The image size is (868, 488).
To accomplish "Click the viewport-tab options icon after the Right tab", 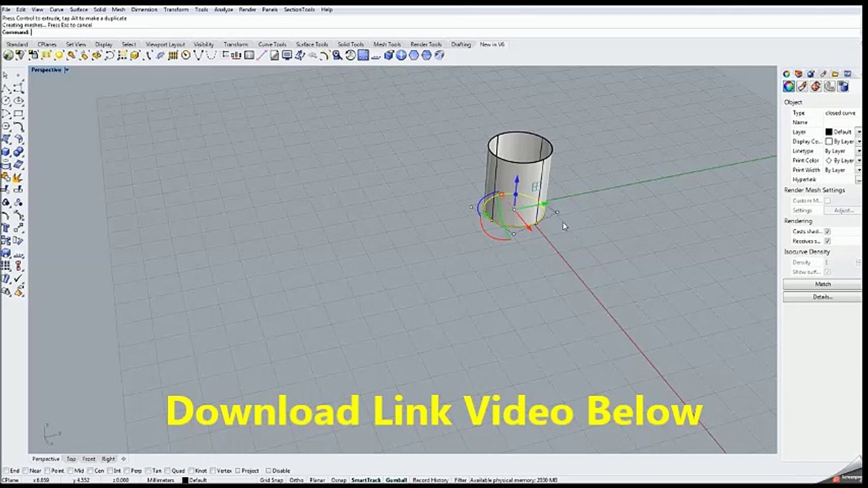I will (123, 459).
